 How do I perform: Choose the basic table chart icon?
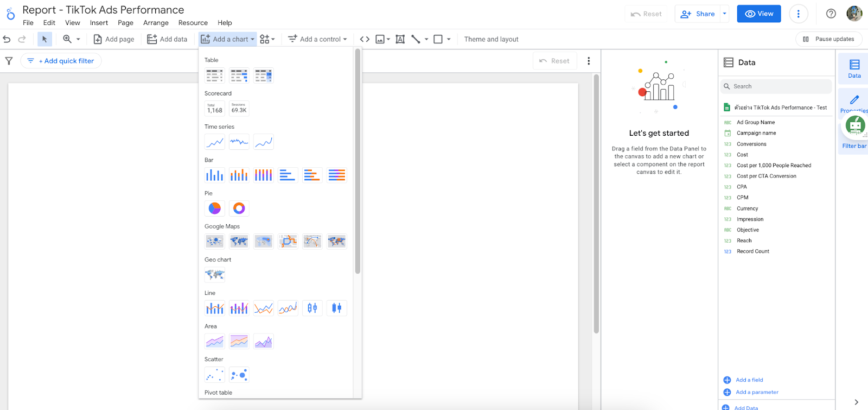(x=215, y=75)
